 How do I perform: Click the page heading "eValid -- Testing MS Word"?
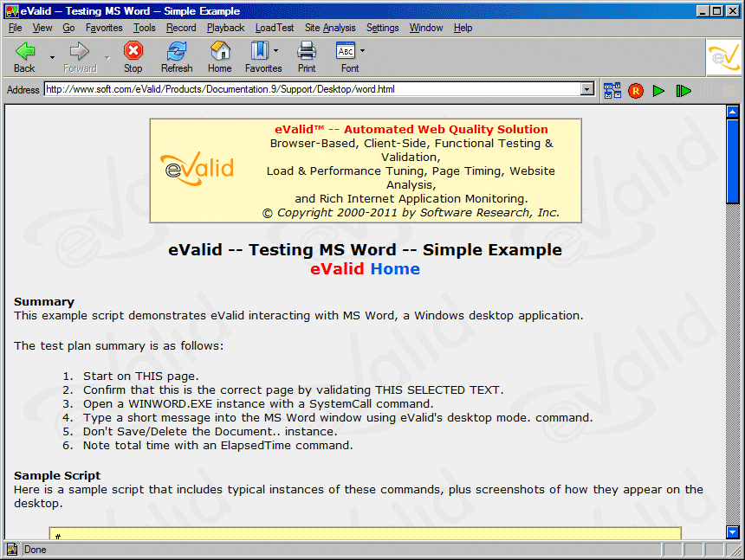365,249
